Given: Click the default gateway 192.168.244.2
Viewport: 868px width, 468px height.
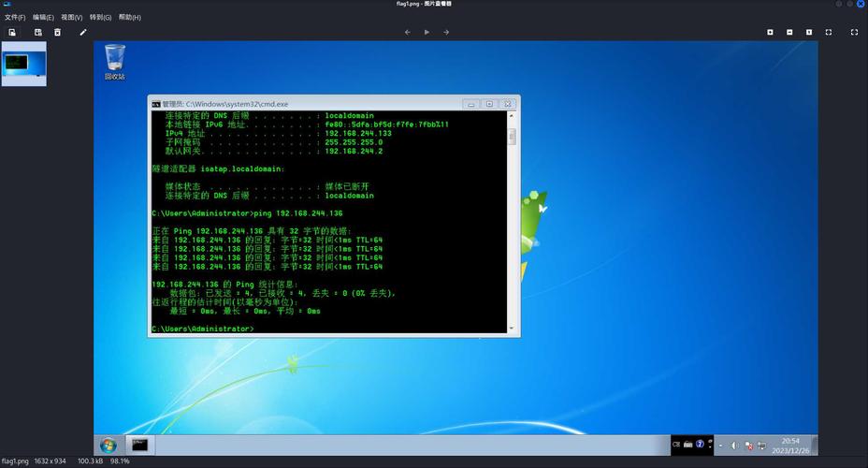Looking at the screenshot, I should [354, 152].
